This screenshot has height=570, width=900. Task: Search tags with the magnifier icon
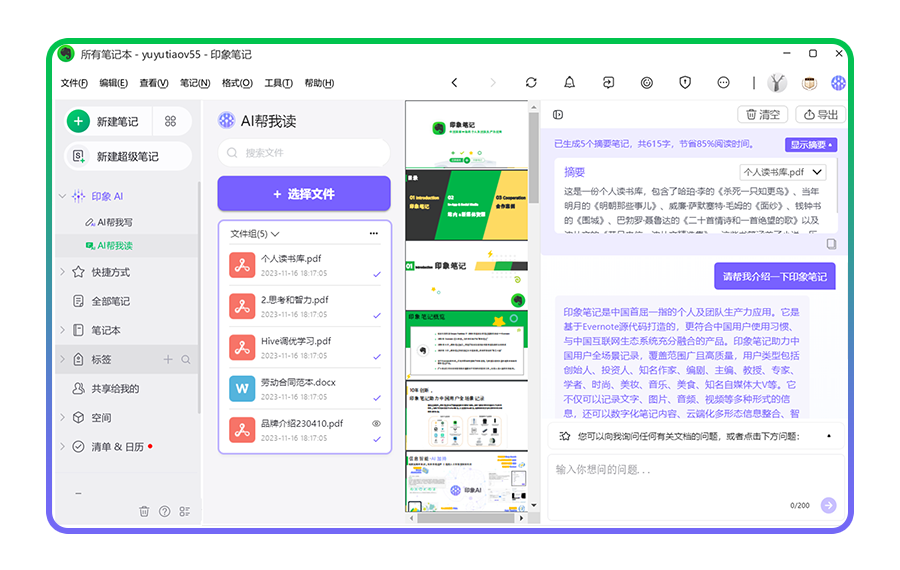click(186, 359)
